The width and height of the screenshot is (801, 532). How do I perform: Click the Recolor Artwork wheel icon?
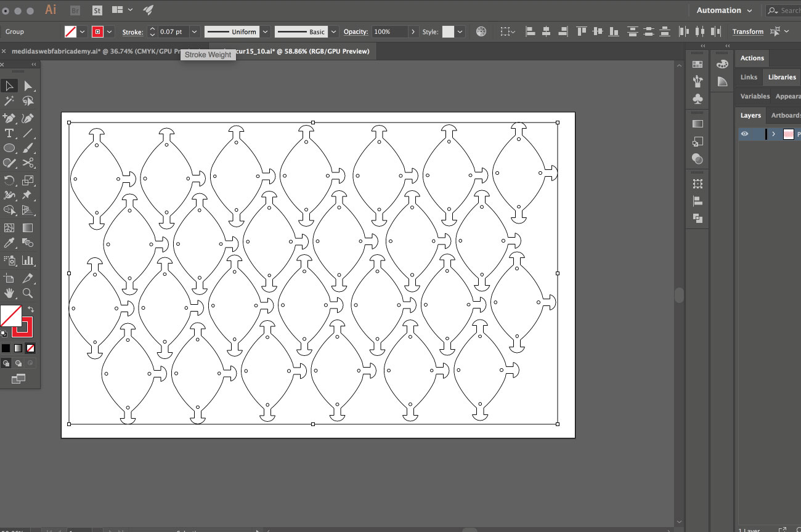pos(481,31)
